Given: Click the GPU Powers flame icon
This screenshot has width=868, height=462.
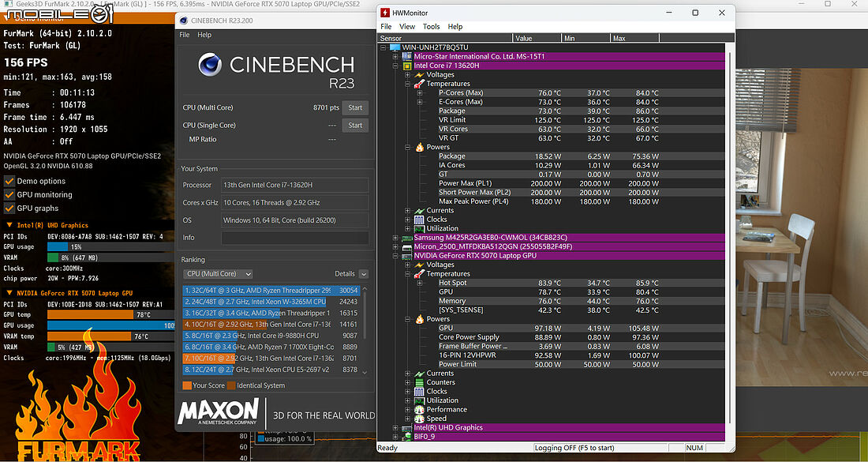Looking at the screenshot, I should click(x=419, y=319).
